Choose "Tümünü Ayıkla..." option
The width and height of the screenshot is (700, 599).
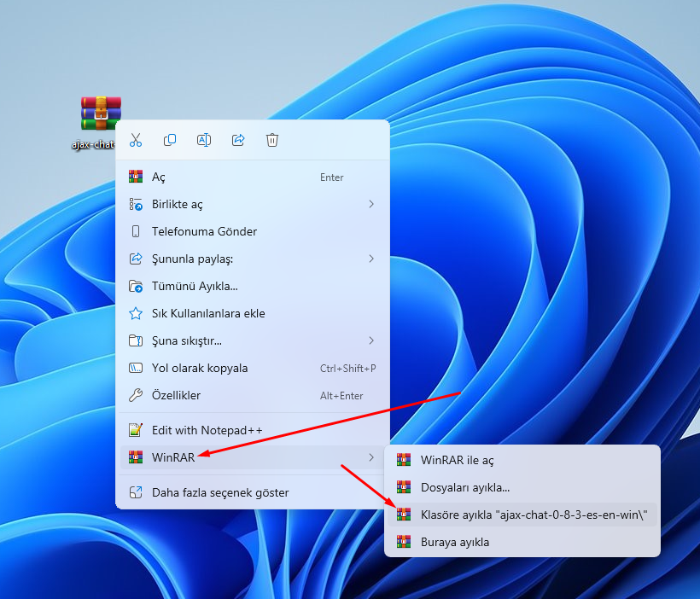coord(252,286)
